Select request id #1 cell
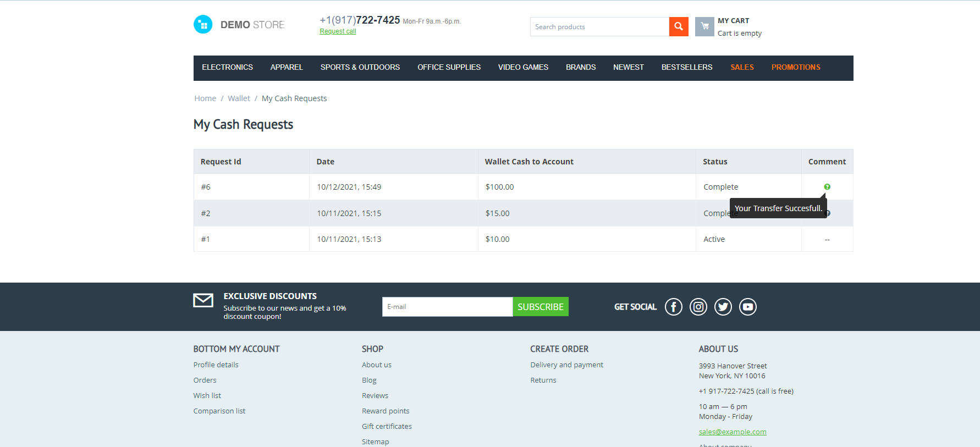 pyautogui.click(x=251, y=239)
